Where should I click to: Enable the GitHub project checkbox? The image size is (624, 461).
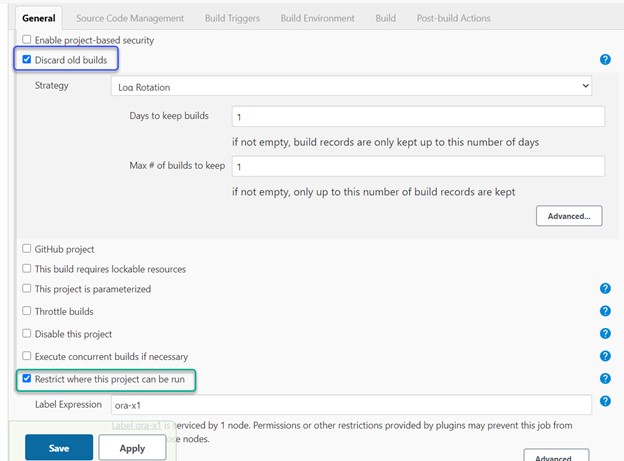[x=27, y=249]
